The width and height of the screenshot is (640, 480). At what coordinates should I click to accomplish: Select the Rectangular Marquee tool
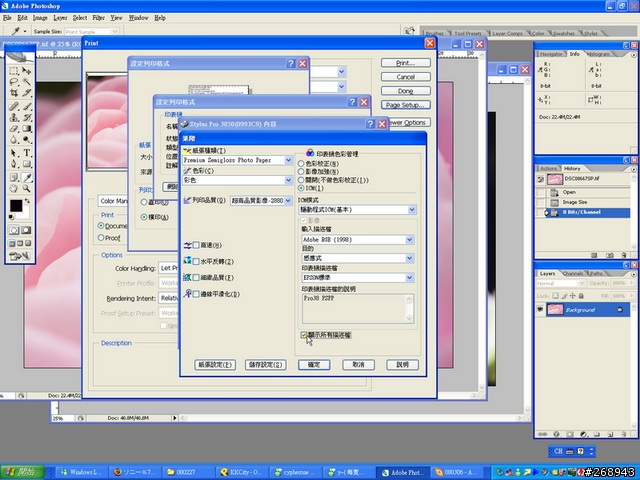click(13, 71)
